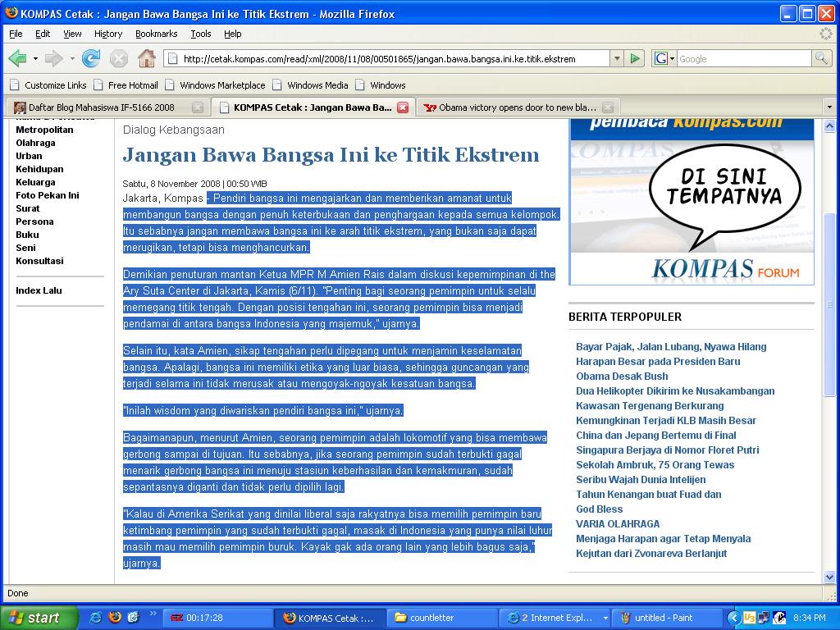The width and height of the screenshot is (840, 630).
Task: Open the Google search engine selector
Action: [664, 58]
